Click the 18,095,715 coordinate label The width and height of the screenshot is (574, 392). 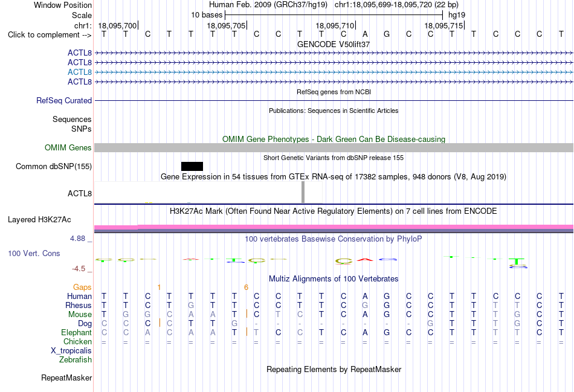[x=443, y=25]
